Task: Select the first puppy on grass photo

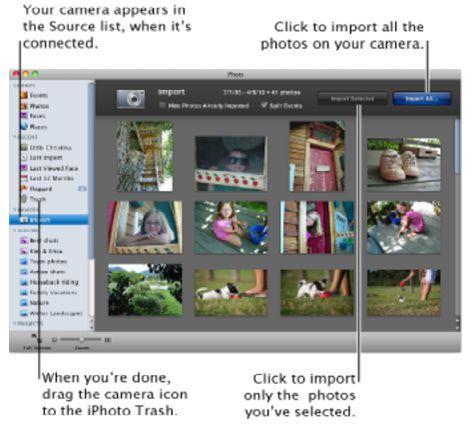Action: click(x=231, y=292)
